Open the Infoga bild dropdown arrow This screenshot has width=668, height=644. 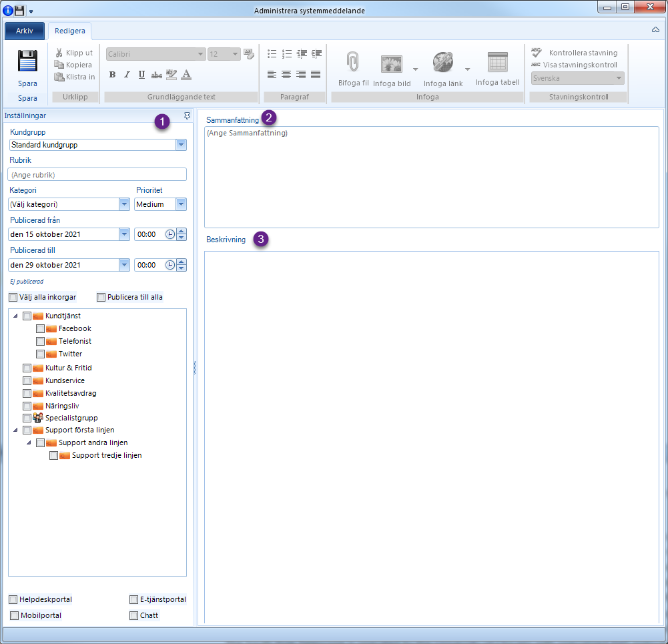coord(415,69)
